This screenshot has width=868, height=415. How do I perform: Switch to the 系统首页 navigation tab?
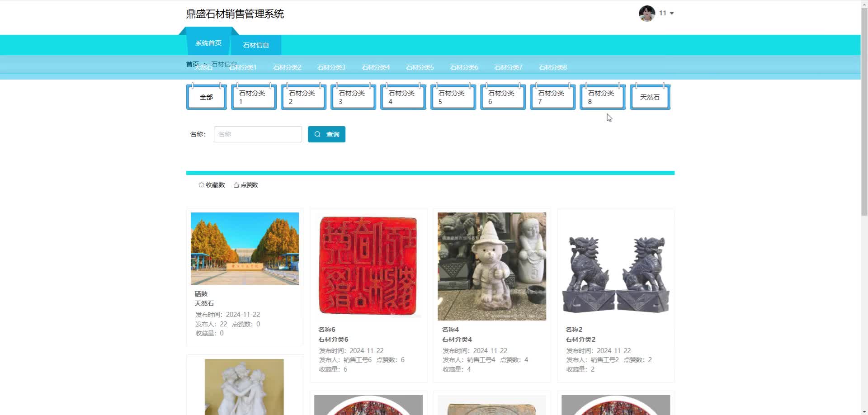(x=208, y=43)
